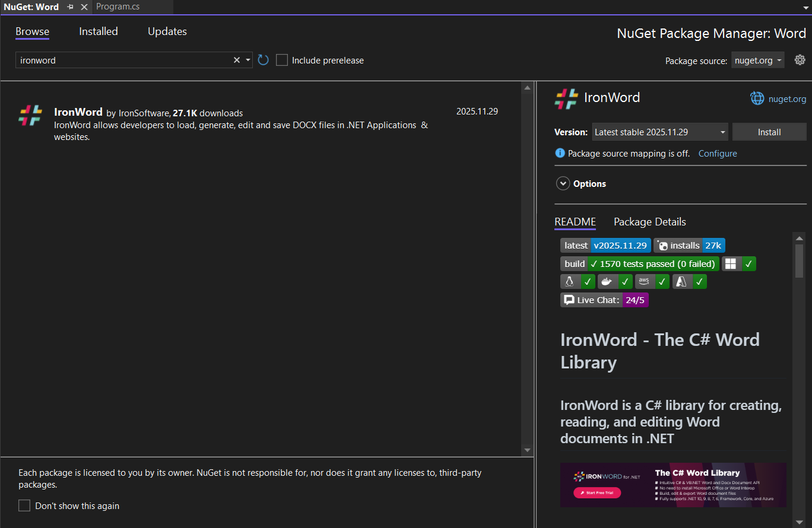This screenshot has height=528, width=812.
Task: Open the Version selection dropdown
Action: [659, 132]
